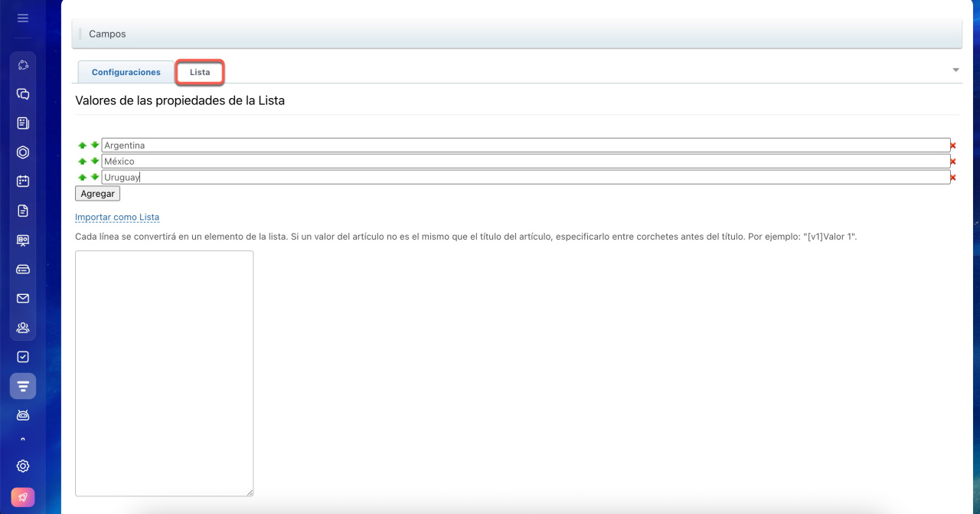Switch to the Configuraciones tab
The height and width of the screenshot is (514, 980).
point(126,72)
